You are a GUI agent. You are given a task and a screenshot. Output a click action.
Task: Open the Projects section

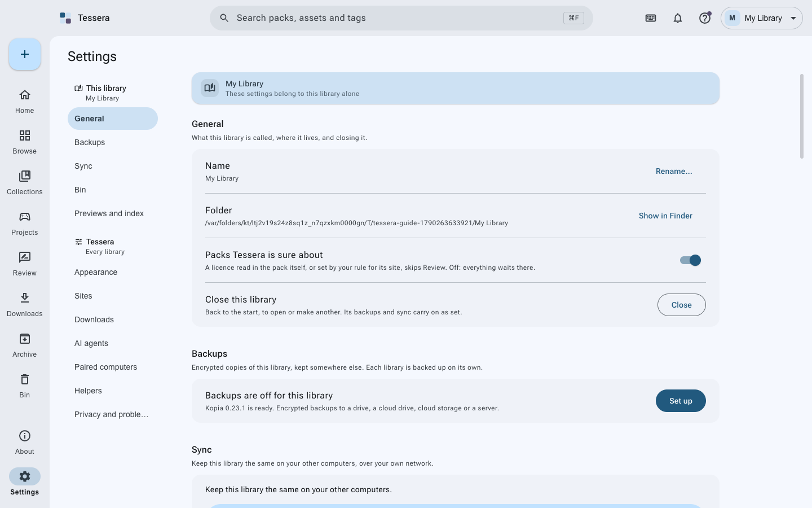pyautogui.click(x=25, y=224)
